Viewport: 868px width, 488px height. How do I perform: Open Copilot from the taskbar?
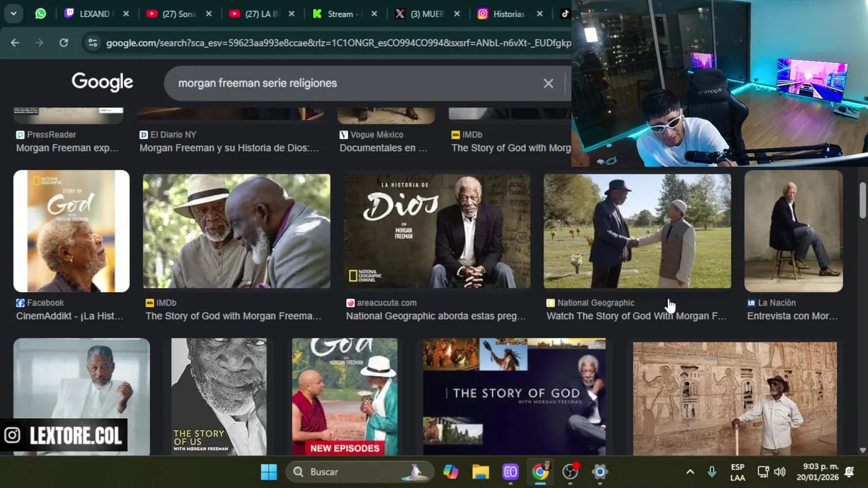450,472
